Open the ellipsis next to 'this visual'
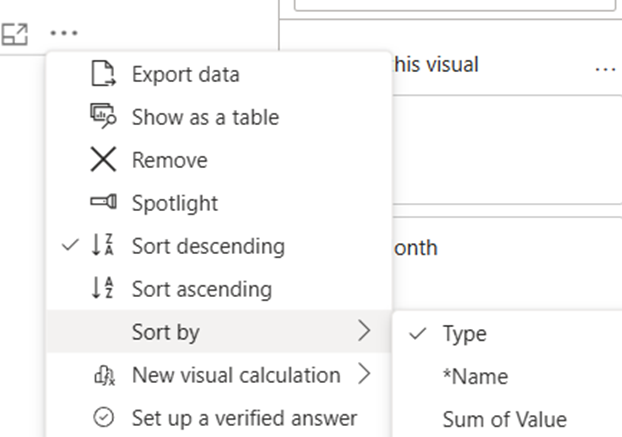 pyautogui.click(x=604, y=69)
